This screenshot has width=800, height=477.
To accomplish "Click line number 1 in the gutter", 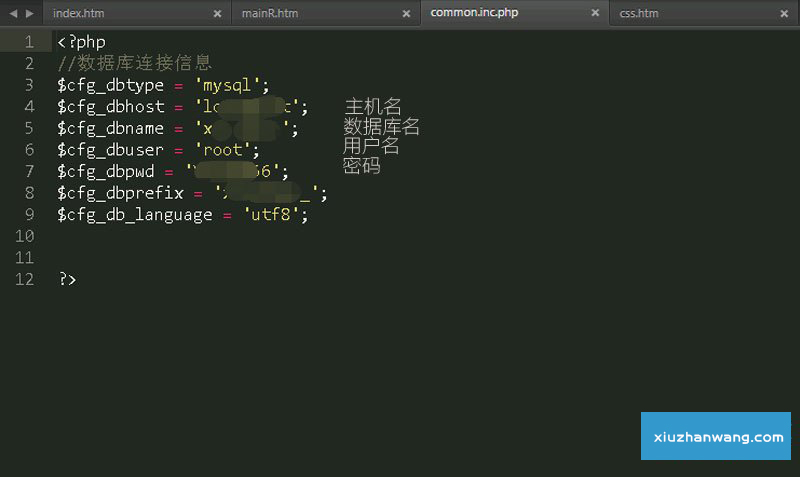I will coord(29,42).
